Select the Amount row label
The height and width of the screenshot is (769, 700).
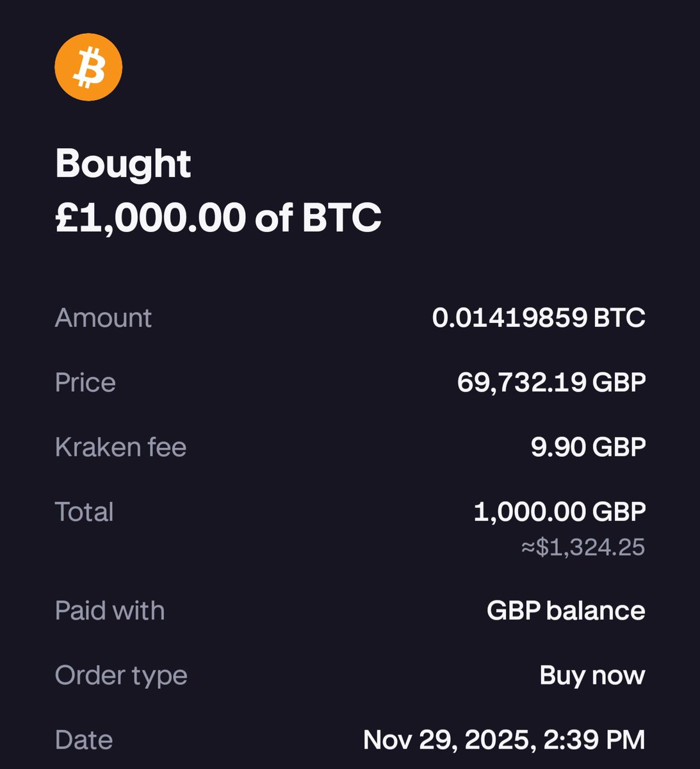[x=103, y=318]
